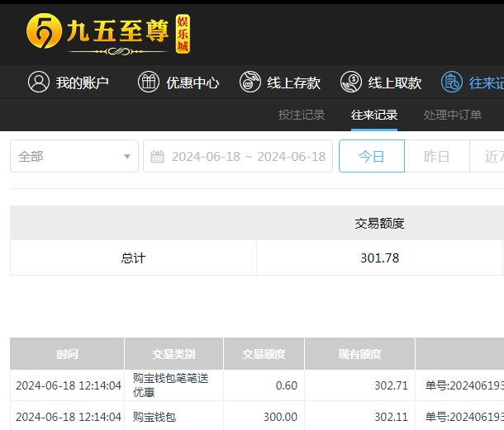Click timestamp in the 300.00 row

click(69, 417)
